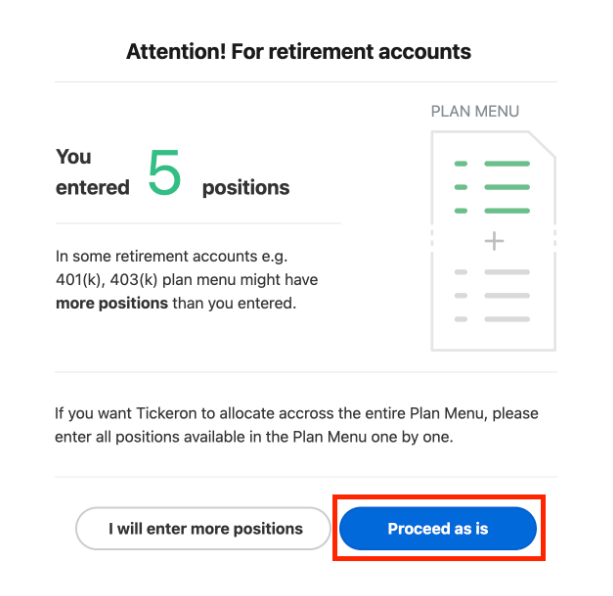613x596 pixels.
Task: Choose I will enter more positions
Action: tap(203, 528)
